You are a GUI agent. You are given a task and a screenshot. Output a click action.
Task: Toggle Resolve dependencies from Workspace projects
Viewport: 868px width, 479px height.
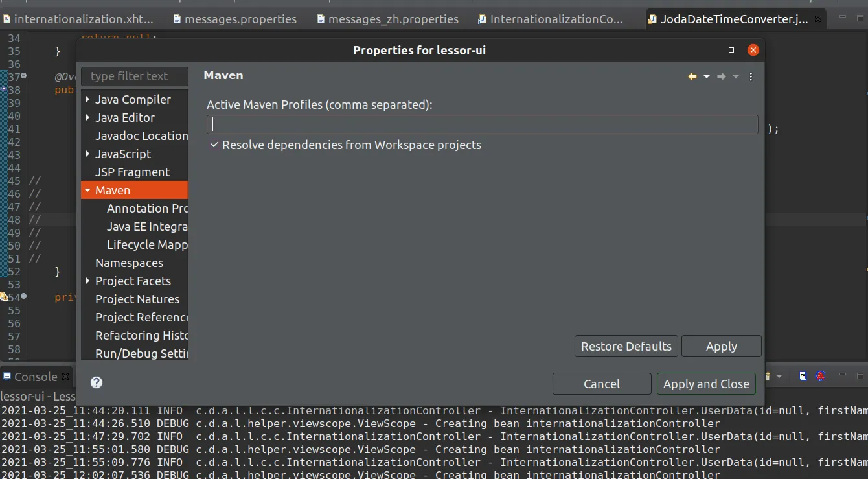(214, 145)
